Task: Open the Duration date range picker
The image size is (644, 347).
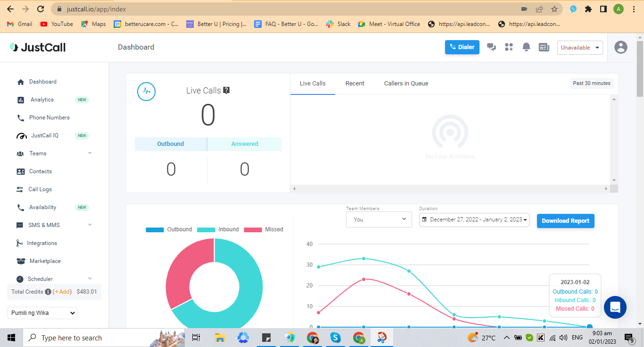Action: 474,220
